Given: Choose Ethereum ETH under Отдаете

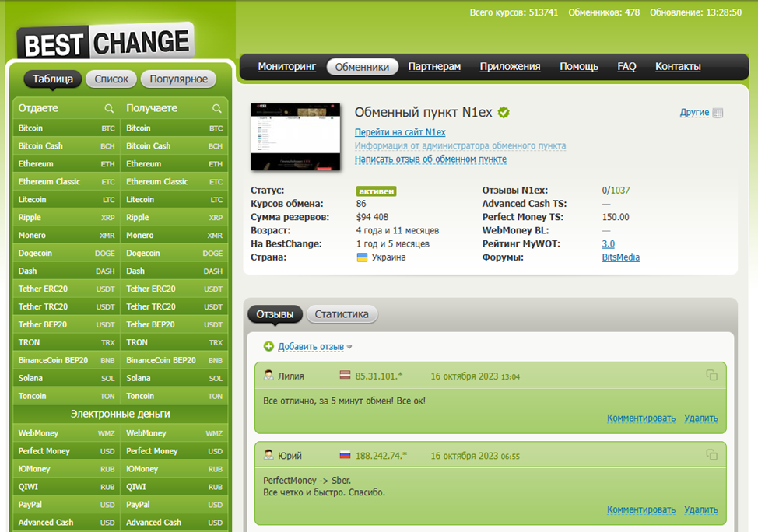Looking at the screenshot, I should 66,164.
